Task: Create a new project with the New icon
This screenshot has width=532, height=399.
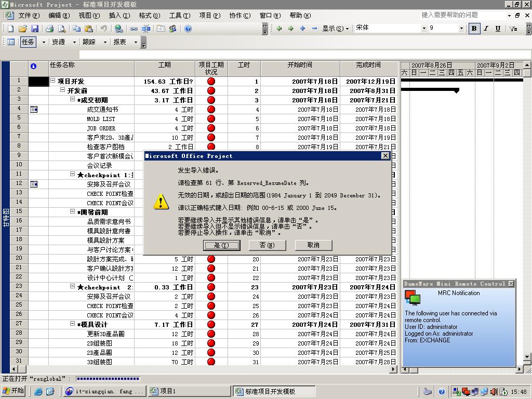Action: point(11,29)
